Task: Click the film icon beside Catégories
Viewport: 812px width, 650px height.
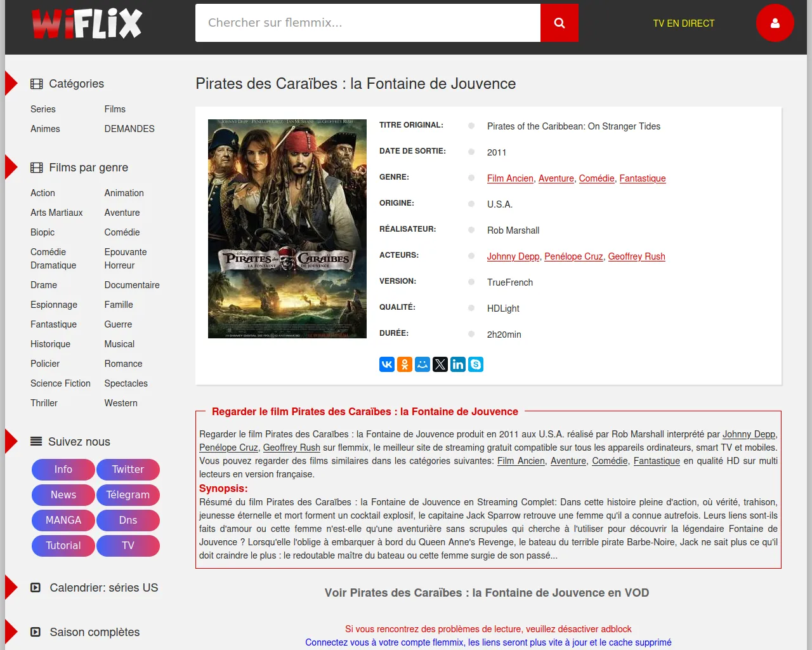Action: point(37,84)
